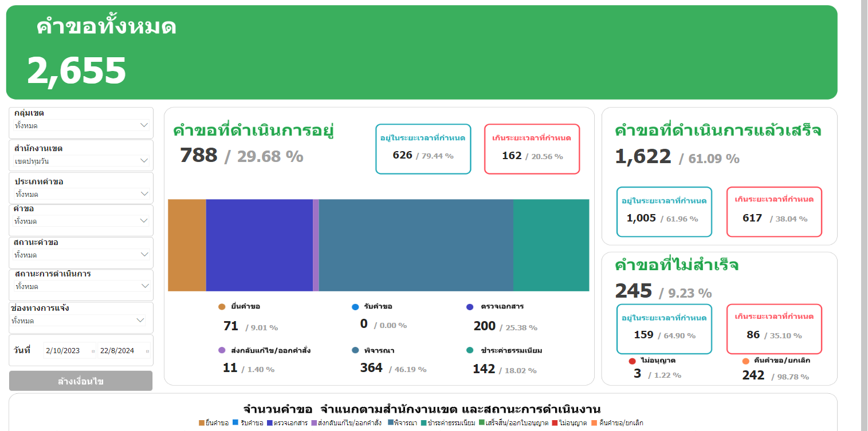Open the start date calendar picker icon
The height and width of the screenshot is (431, 868).
point(93,351)
